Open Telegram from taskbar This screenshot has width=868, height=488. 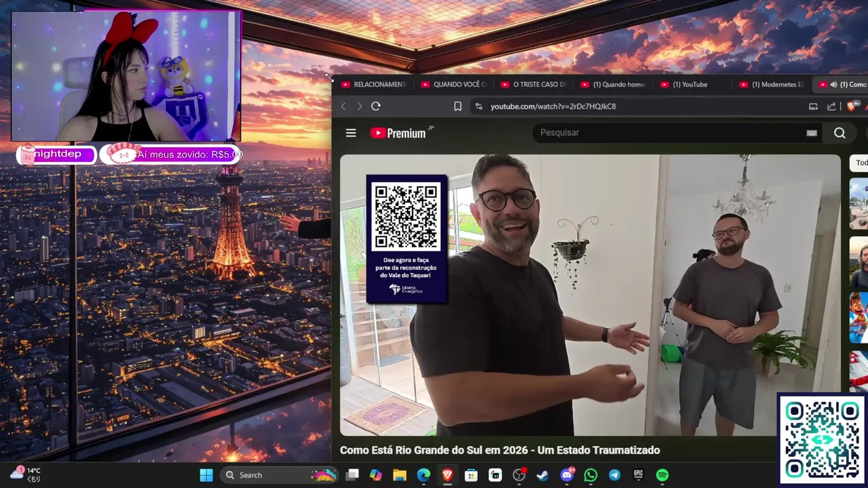(x=614, y=475)
